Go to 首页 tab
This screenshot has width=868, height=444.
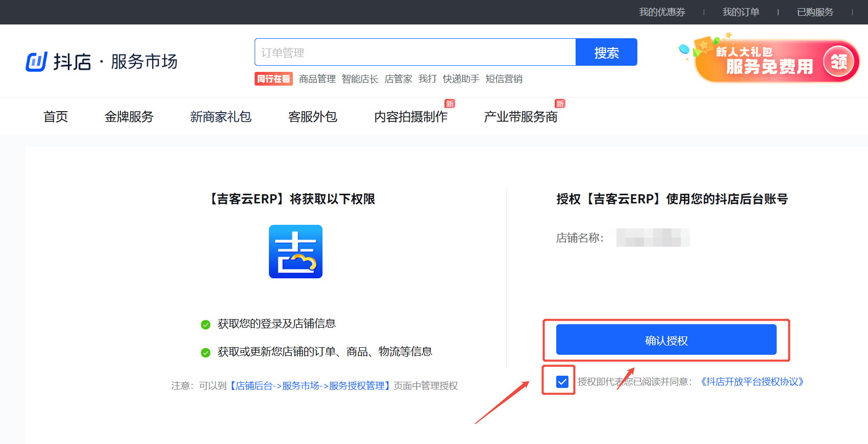tap(56, 117)
